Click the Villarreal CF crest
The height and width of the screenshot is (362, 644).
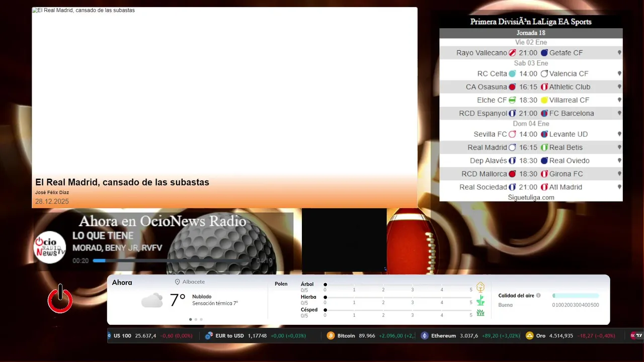[x=544, y=100]
